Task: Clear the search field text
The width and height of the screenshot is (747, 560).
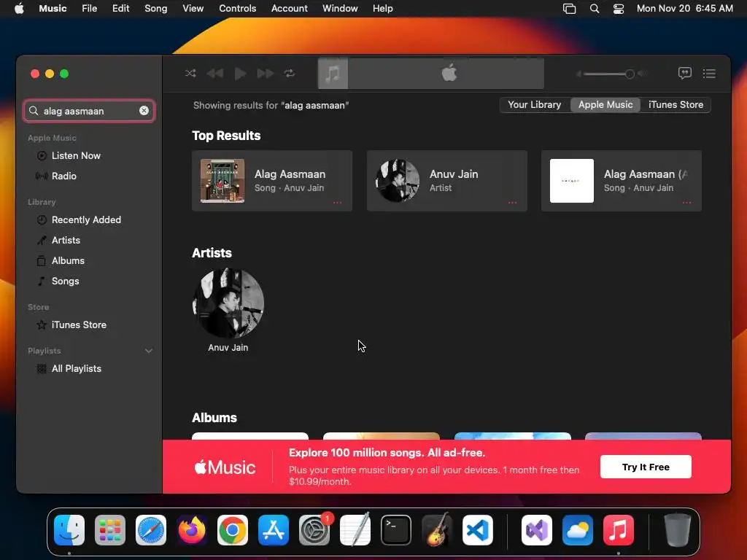Action: (x=144, y=111)
